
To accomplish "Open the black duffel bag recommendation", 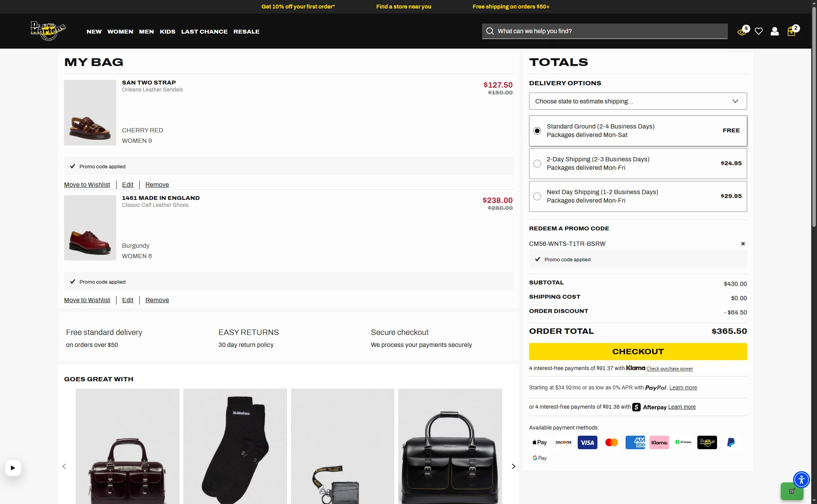I will click(x=450, y=446).
